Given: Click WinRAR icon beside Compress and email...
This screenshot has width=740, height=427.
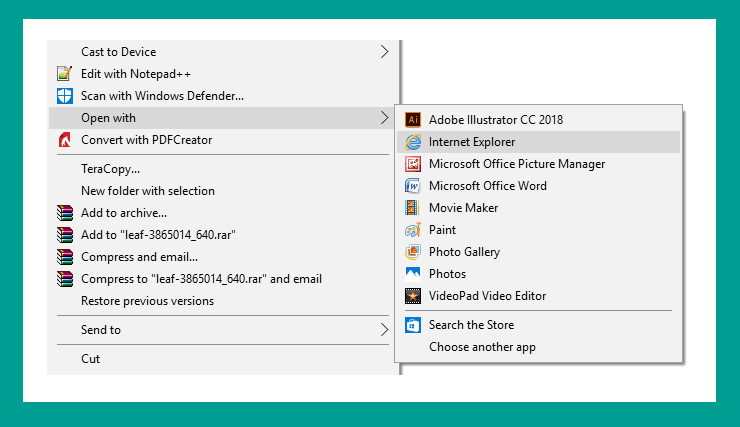Looking at the screenshot, I should click(x=65, y=257).
